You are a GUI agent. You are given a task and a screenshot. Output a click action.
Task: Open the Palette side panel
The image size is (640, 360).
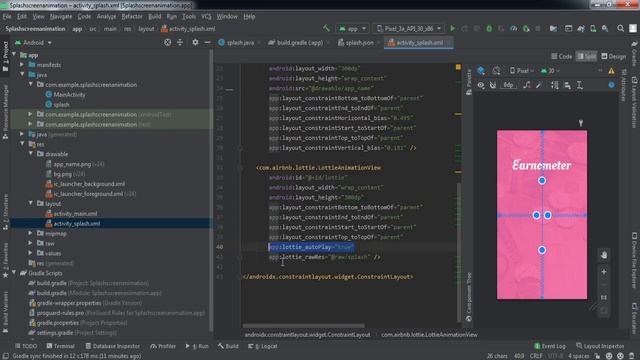pyautogui.click(x=469, y=82)
